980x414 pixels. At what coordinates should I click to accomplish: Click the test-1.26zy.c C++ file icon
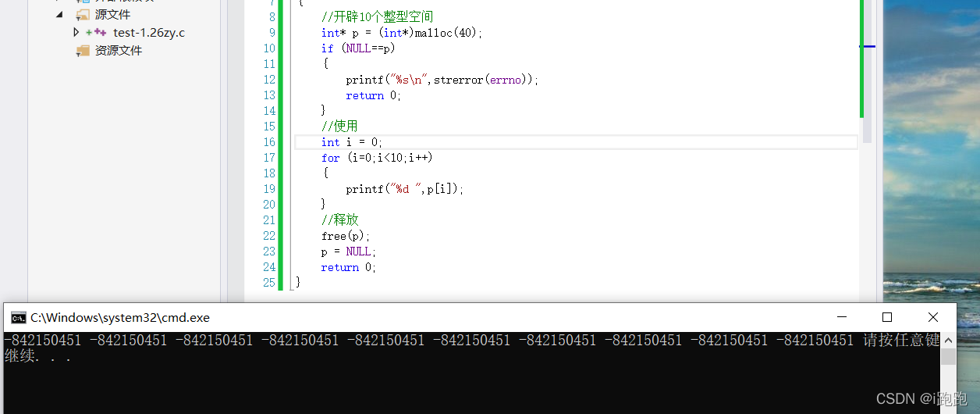96,33
